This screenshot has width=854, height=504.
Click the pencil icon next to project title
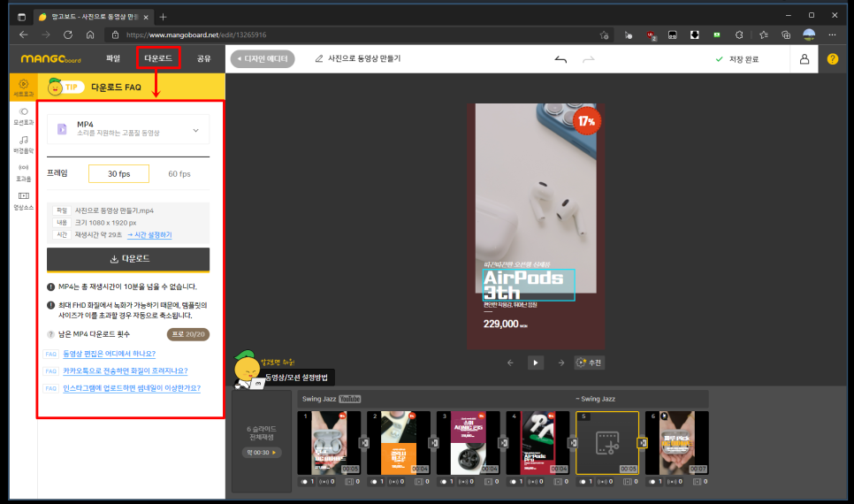tap(319, 58)
